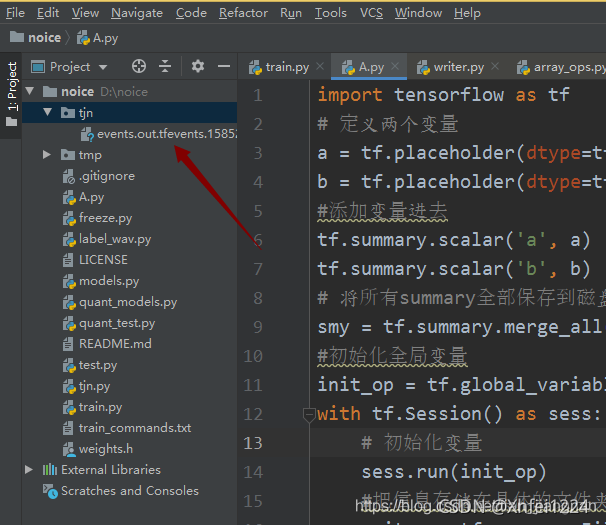Open the Tools menu
606x525 pixels.
click(330, 13)
